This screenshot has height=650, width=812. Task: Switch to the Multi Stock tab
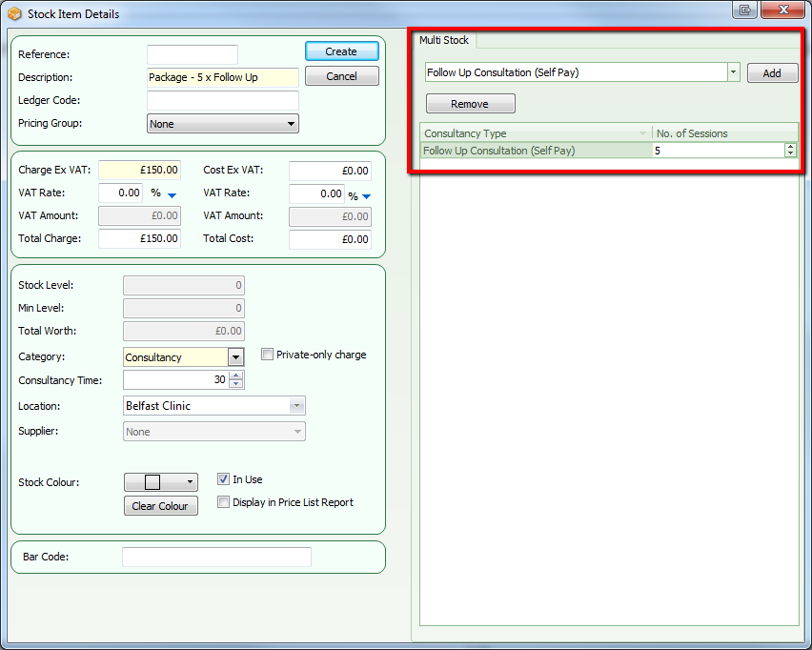coord(444,40)
